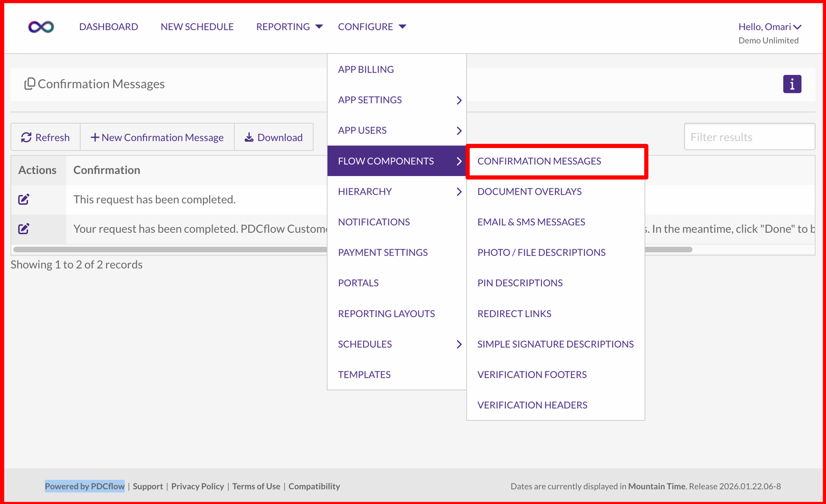The width and height of the screenshot is (826, 504).
Task: Select Templates menu item
Action: (x=397, y=374)
